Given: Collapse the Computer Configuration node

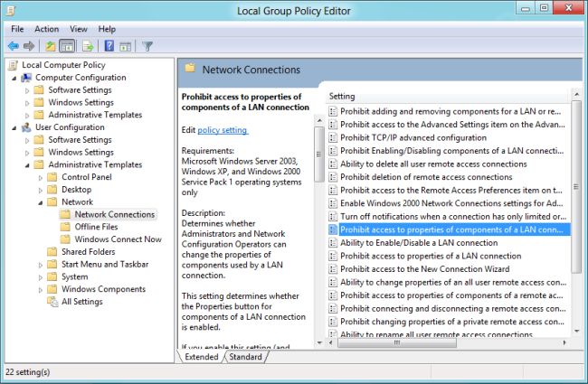Looking at the screenshot, I should click(x=14, y=79).
